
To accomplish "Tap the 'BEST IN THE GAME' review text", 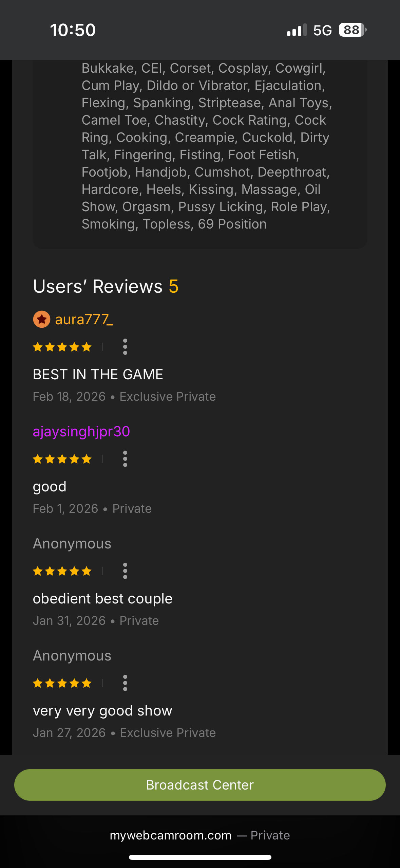I will pos(98,374).
